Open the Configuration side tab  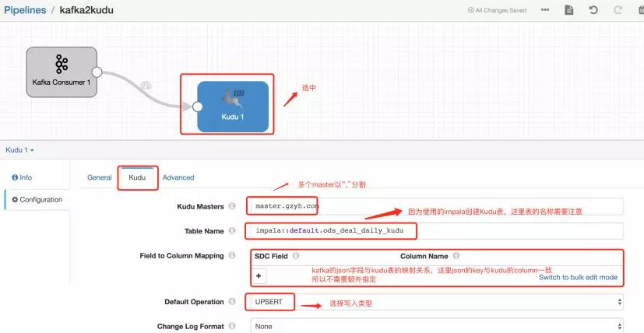[37, 199]
